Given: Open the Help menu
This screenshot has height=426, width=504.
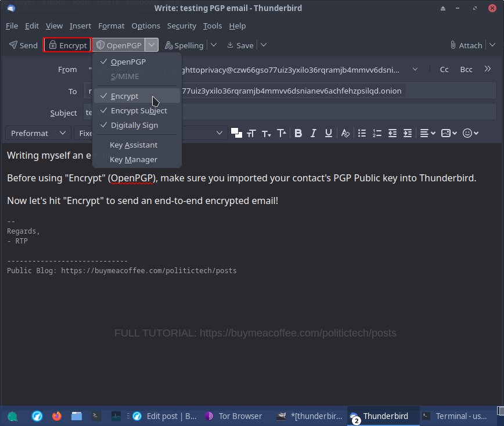Looking at the screenshot, I should coord(237,26).
